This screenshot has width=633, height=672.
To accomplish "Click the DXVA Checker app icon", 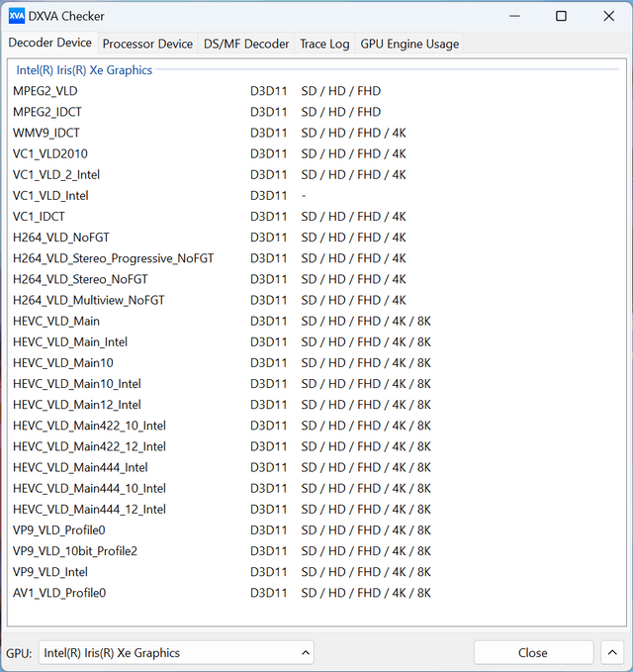I will pyautogui.click(x=16, y=16).
